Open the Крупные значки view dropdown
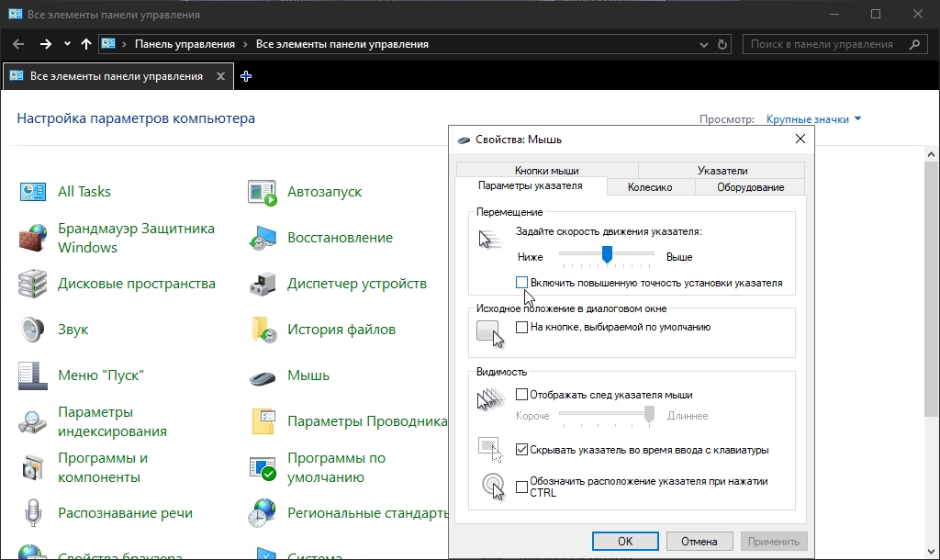Viewport: 940px width, 560px height. (x=814, y=118)
